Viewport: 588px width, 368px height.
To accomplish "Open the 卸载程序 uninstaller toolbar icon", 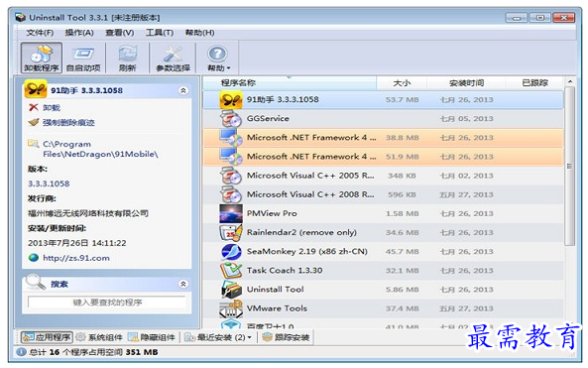I will click(42, 58).
